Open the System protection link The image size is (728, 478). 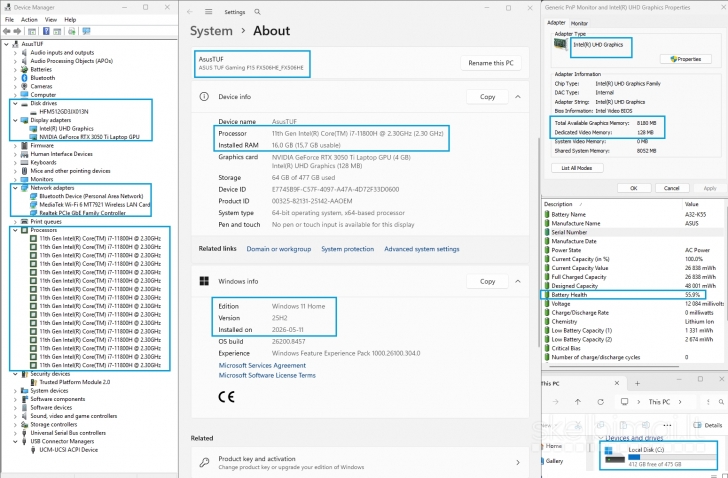[x=347, y=249]
